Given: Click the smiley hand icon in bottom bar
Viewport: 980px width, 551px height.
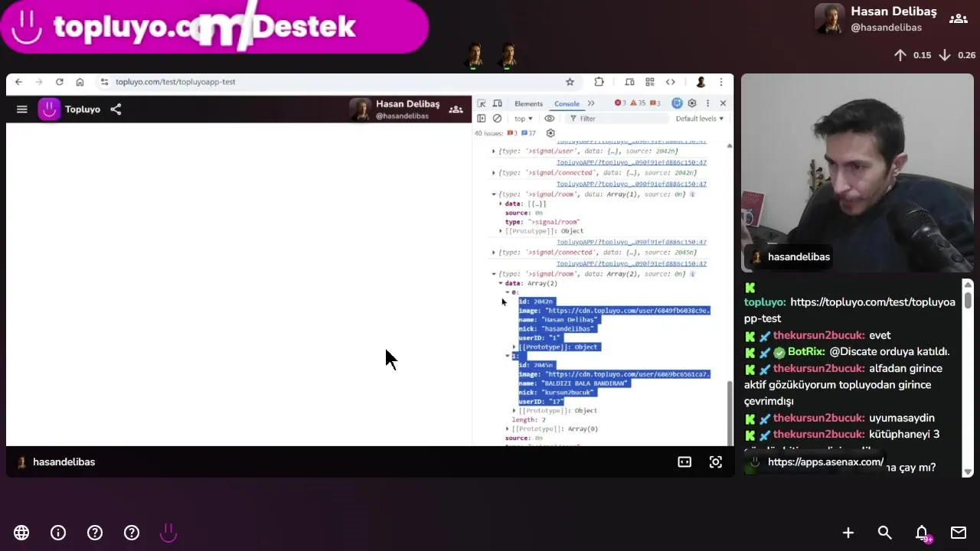Looking at the screenshot, I should click(168, 533).
